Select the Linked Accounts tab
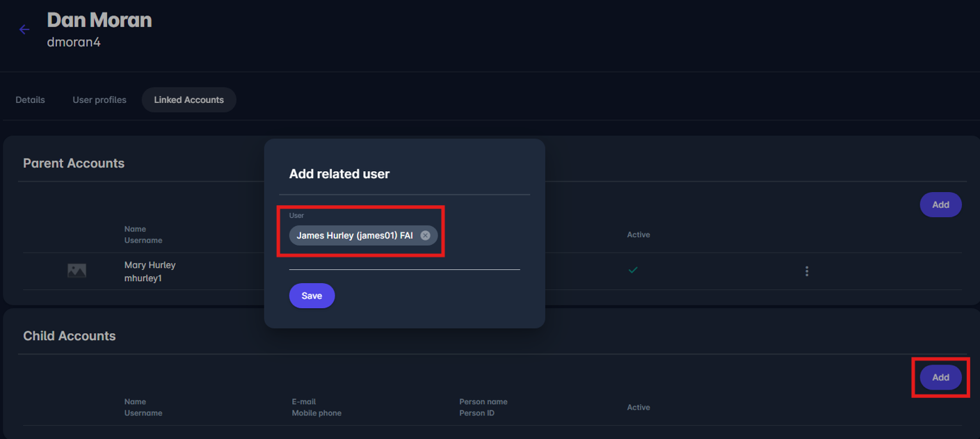The image size is (980, 439). coord(188,100)
